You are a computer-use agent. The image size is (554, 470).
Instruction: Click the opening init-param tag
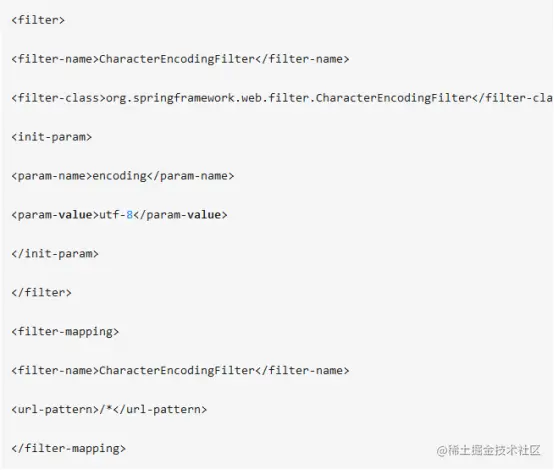pyautogui.click(x=52, y=137)
